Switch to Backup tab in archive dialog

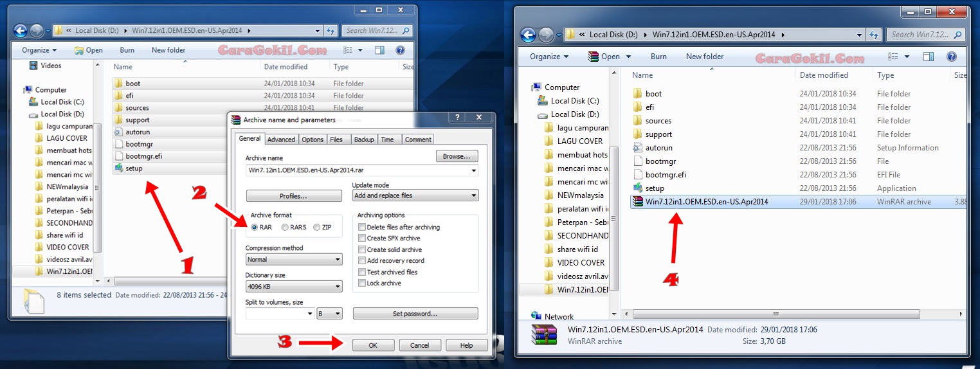pos(364,139)
